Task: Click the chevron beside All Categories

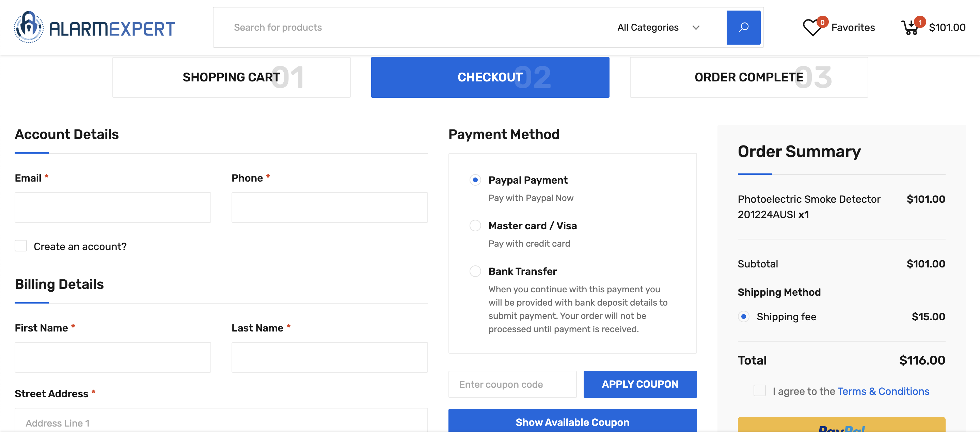Action: [696, 27]
